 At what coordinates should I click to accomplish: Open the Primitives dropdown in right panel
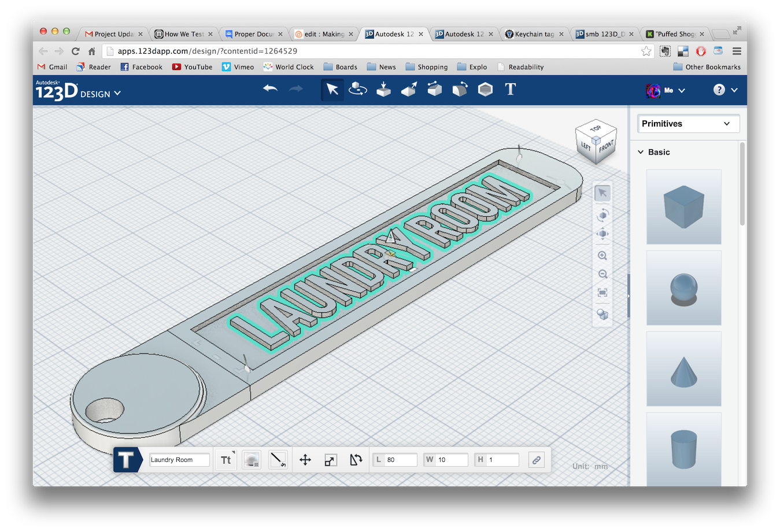(687, 124)
